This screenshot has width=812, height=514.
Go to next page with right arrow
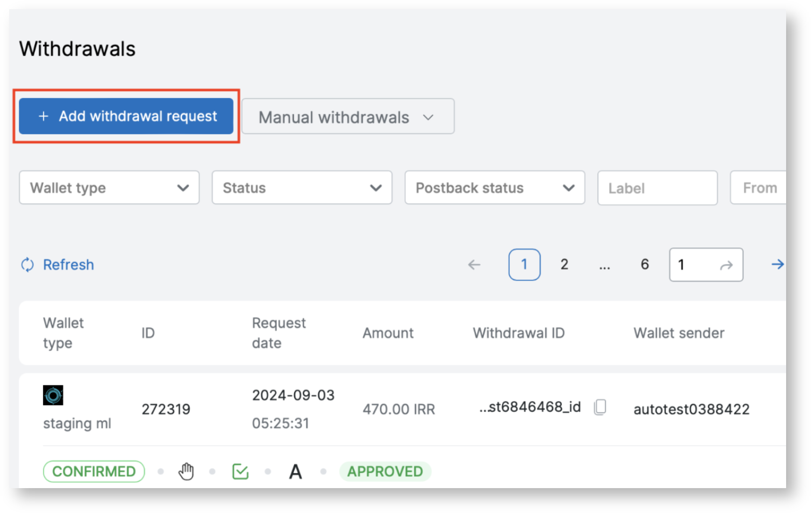[x=777, y=264]
